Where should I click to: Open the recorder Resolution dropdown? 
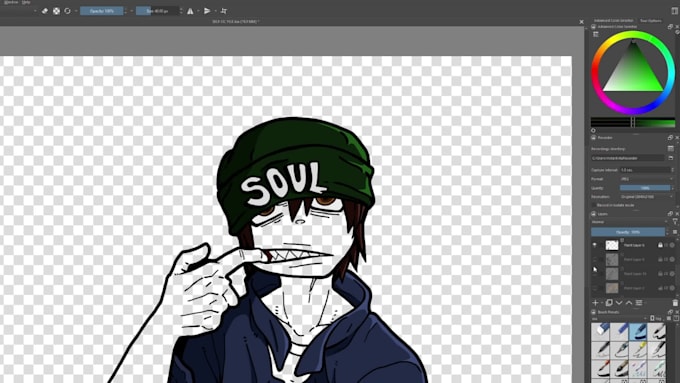point(646,196)
